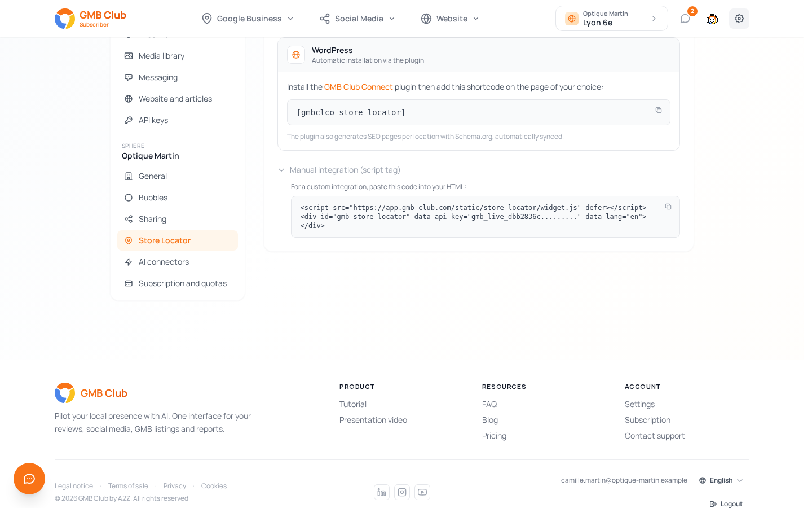Open the Legal notice link
The width and height of the screenshot is (812, 508).
click(74, 486)
